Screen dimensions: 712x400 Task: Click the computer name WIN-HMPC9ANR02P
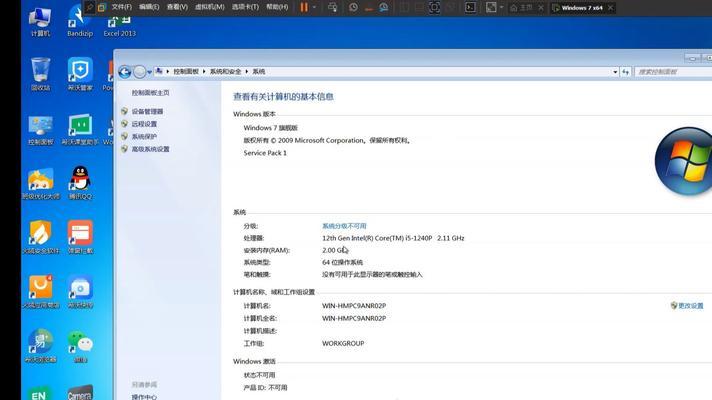point(354,306)
